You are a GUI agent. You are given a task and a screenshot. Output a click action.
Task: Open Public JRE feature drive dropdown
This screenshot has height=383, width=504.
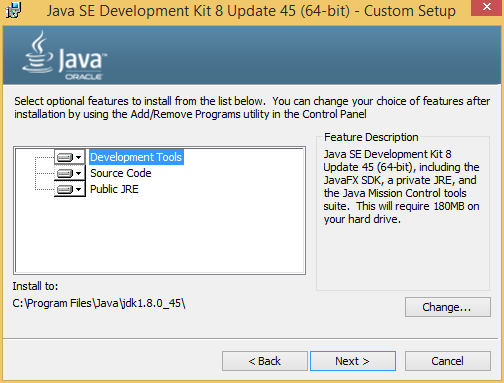(70, 189)
